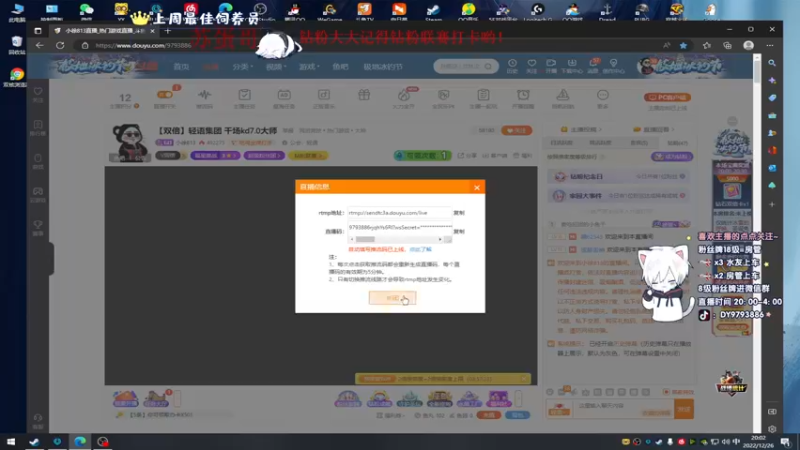Open the gift box icon in streamer toolbar
Viewport: 800px width, 450px height.
click(x=364, y=95)
